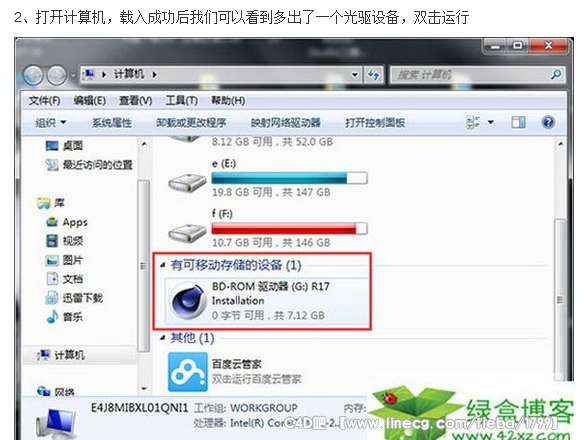584x440 pixels.
Task: Click the 搜索 计算机 search field
Action: tap(470, 75)
